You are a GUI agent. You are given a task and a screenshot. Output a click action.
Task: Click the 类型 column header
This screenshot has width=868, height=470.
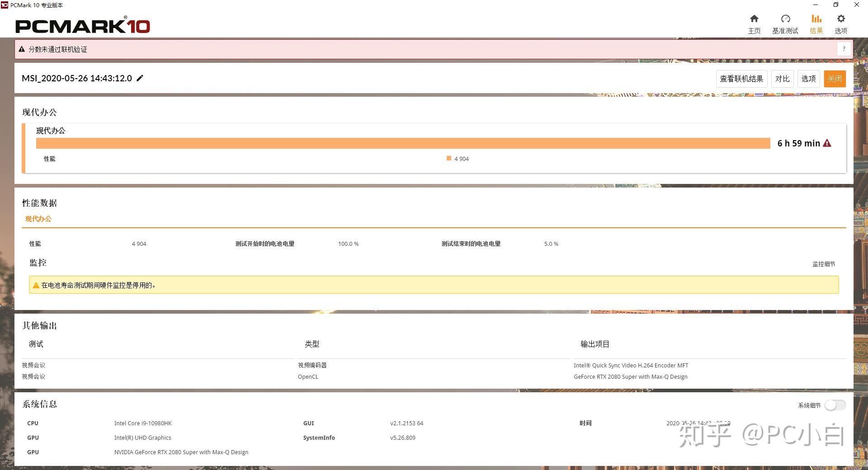312,344
